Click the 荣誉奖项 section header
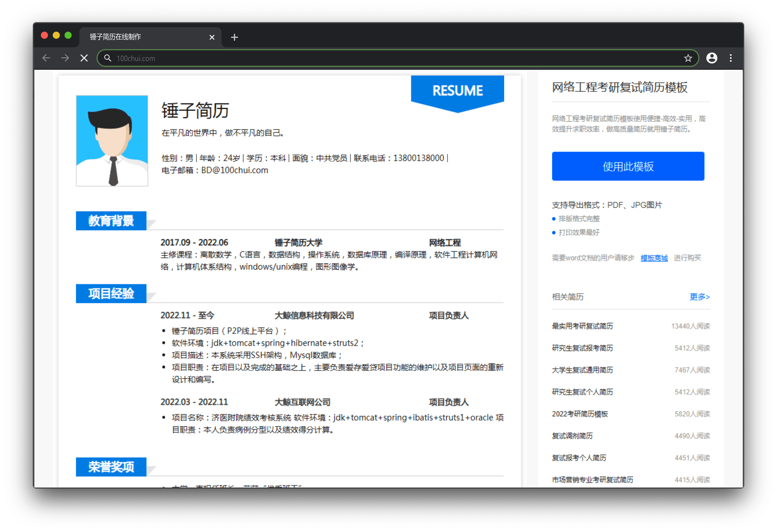Screen dimensions: 777x532 coord(111,467)
